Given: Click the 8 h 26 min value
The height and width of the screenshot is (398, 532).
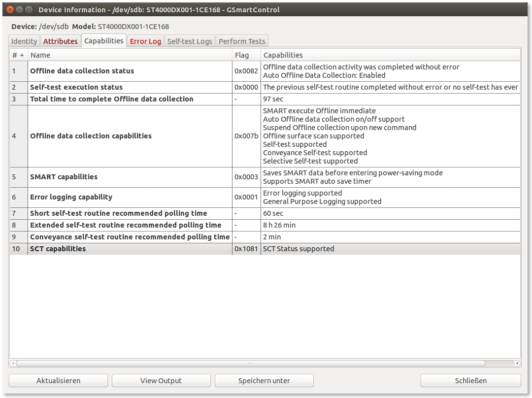Looking at the screenshot, I should tap(279, 225).
